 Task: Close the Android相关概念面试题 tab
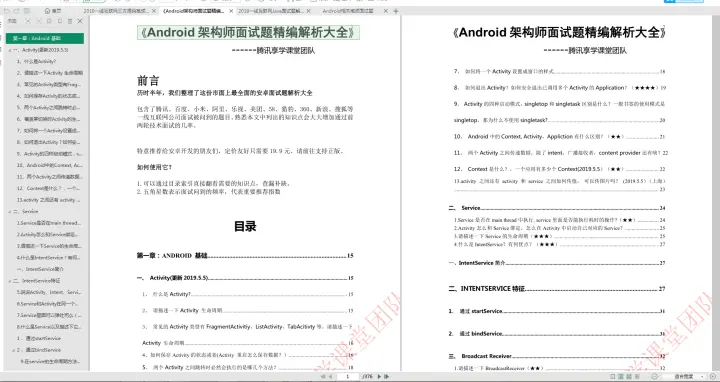pos(386,11)
